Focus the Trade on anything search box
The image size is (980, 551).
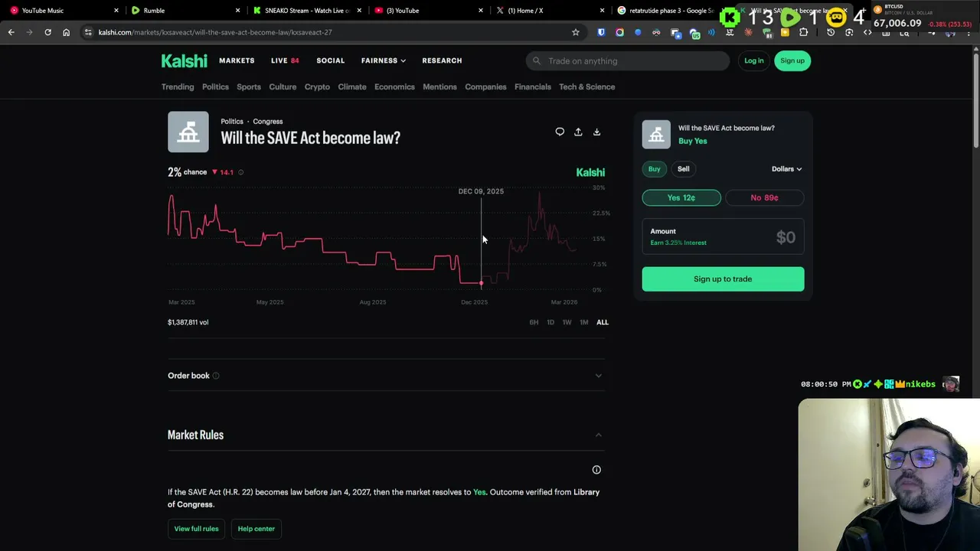(x=628, y=60)
